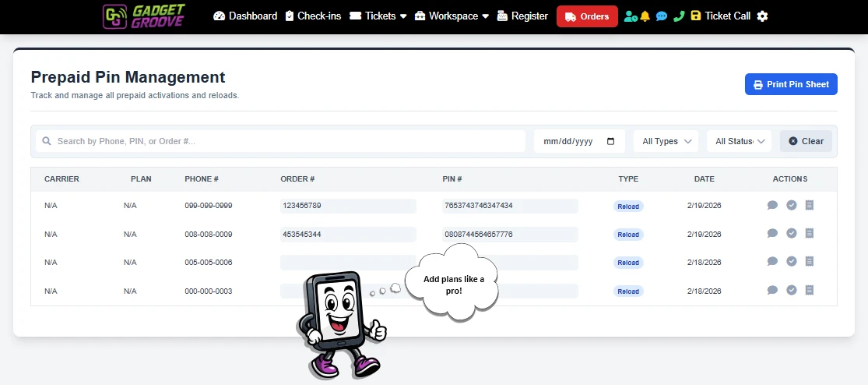Open the Tickets dropdown menu
868x385 pixels.
tap(378, 16)
